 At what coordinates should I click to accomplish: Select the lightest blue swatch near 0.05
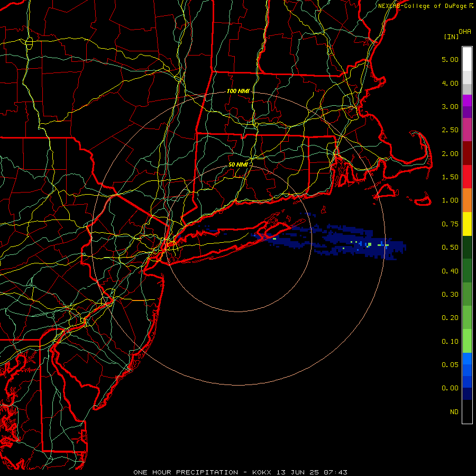pos(467,359)
